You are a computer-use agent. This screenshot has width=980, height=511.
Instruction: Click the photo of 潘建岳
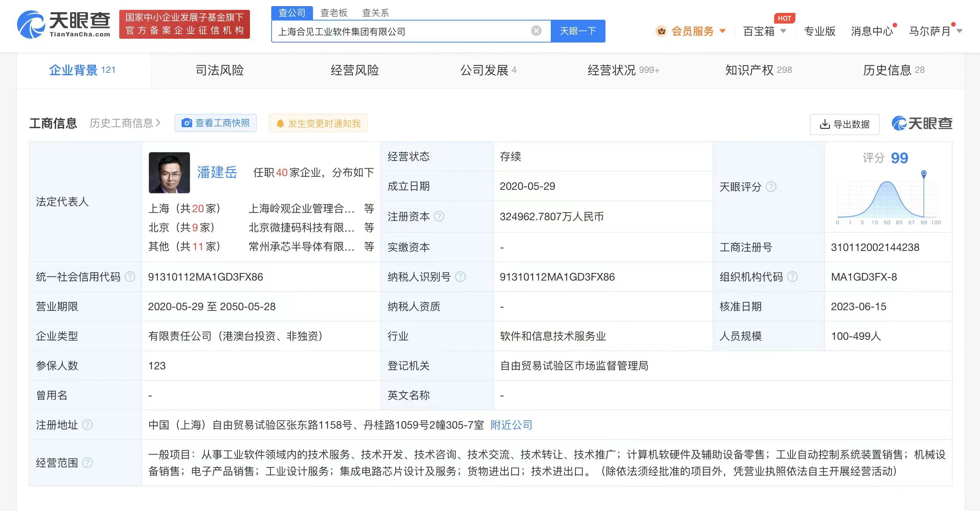click(x=169, y=173)
